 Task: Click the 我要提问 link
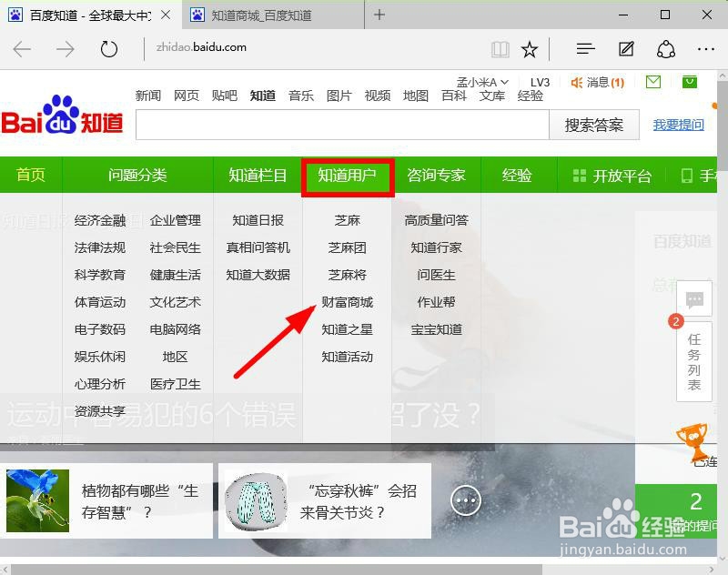(678, 125)
